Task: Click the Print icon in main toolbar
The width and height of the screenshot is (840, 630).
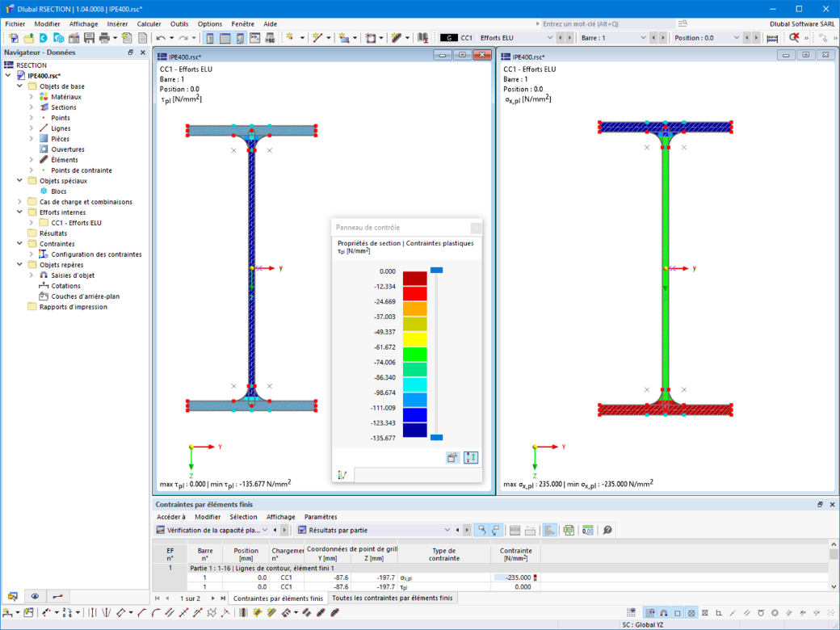Action: (x=104, y=38)
